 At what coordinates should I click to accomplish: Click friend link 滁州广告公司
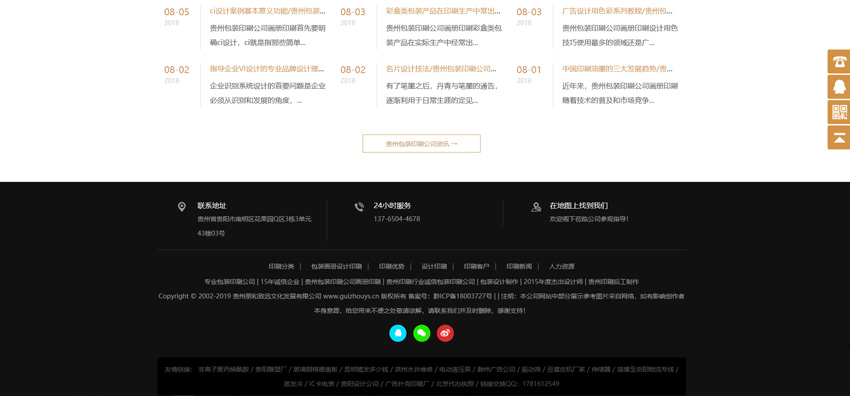[x=496, y=369]
